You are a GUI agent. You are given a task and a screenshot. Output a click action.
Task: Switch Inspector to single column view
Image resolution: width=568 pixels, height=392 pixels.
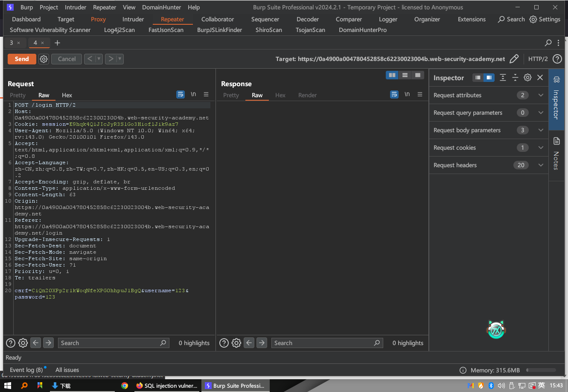pos(478,78)
